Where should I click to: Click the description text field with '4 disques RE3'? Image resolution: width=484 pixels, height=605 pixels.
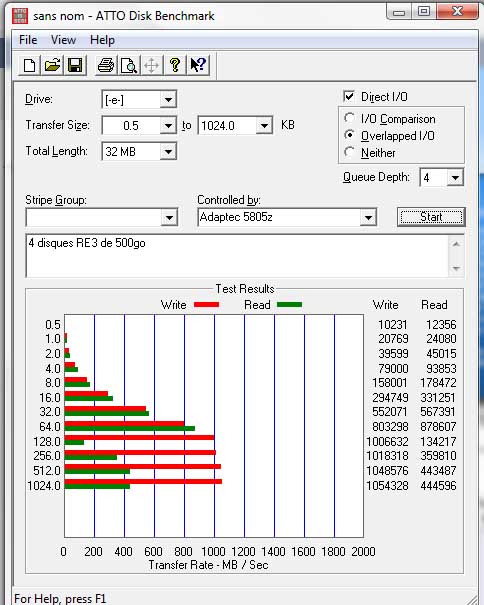click(237, 255)
